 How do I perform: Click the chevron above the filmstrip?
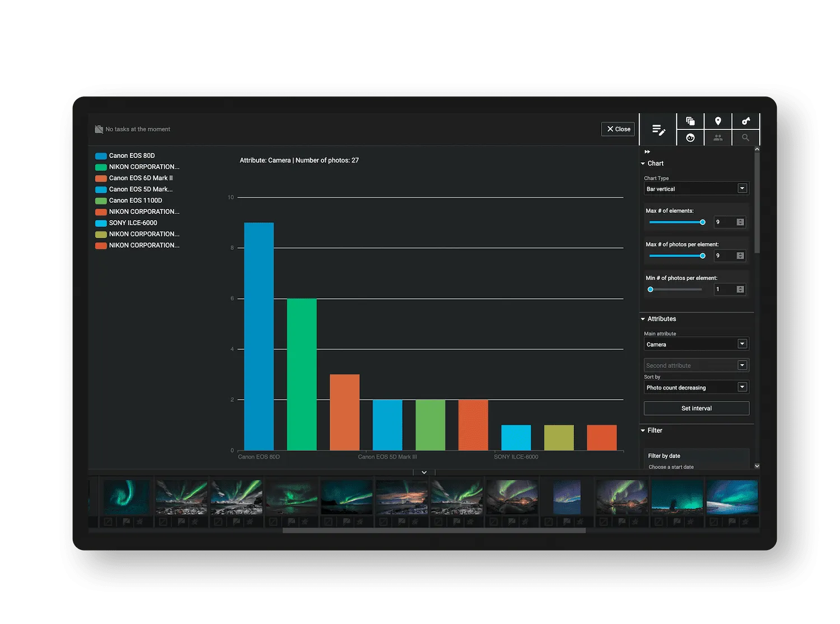point(424,472)
